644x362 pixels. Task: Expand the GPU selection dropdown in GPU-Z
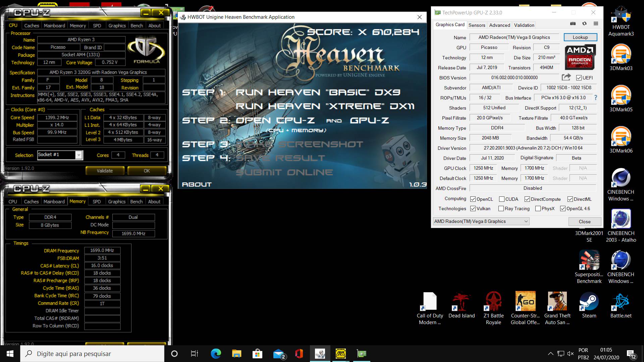481,221
